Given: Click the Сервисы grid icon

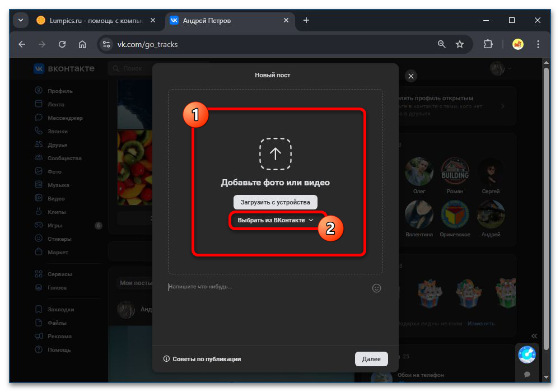Looking at the screenshot, I should click(39, 274).
